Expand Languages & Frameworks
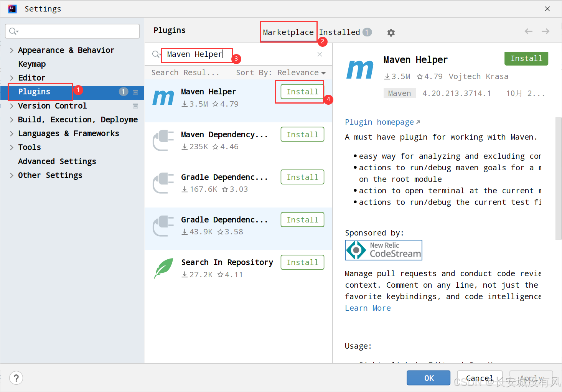This screenshot has width=562, height=392. click(x=12, y=133)
